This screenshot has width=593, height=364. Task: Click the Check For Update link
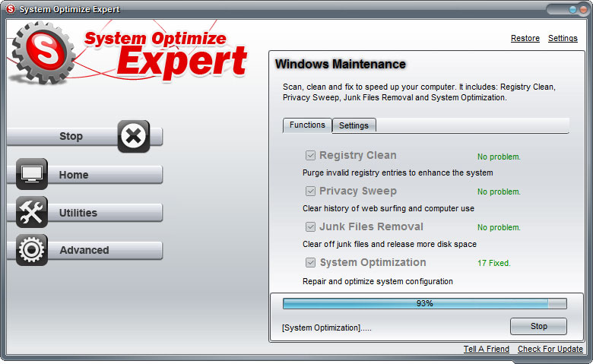[x=550, y=349]
